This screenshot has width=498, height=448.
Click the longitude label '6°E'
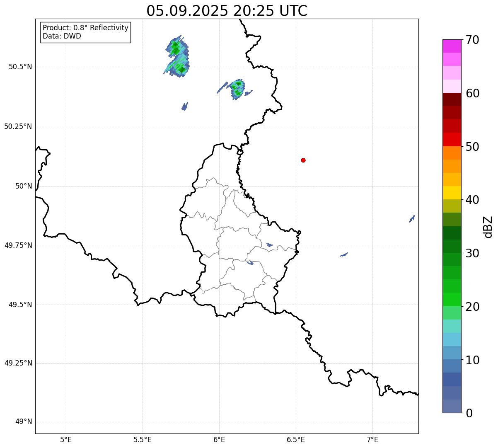click(219, 440)
